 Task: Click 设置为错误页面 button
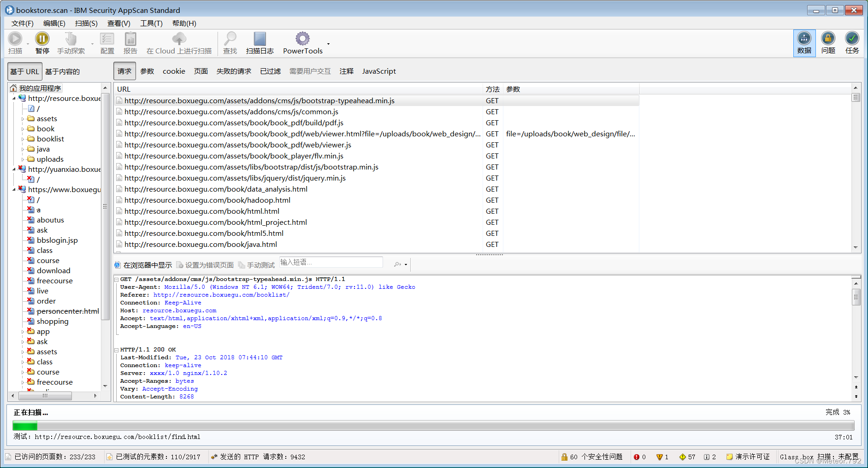(x=205, y=265)
